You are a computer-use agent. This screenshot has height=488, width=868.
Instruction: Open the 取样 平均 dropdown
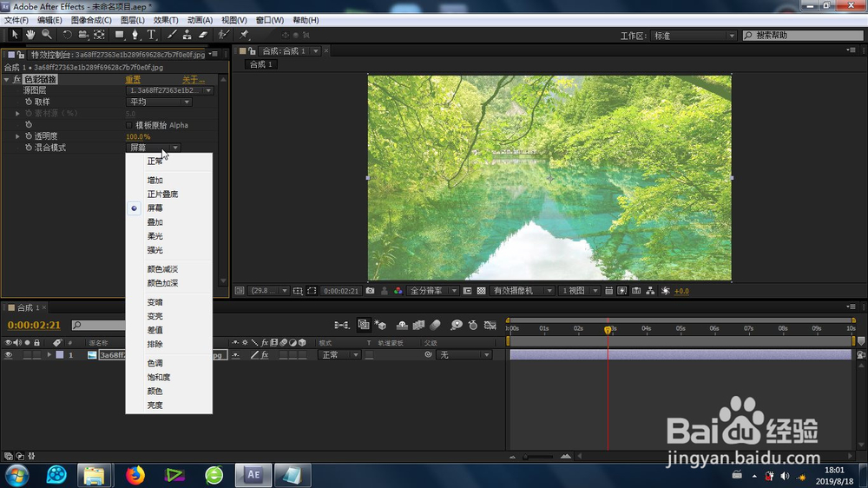(159, 102)
